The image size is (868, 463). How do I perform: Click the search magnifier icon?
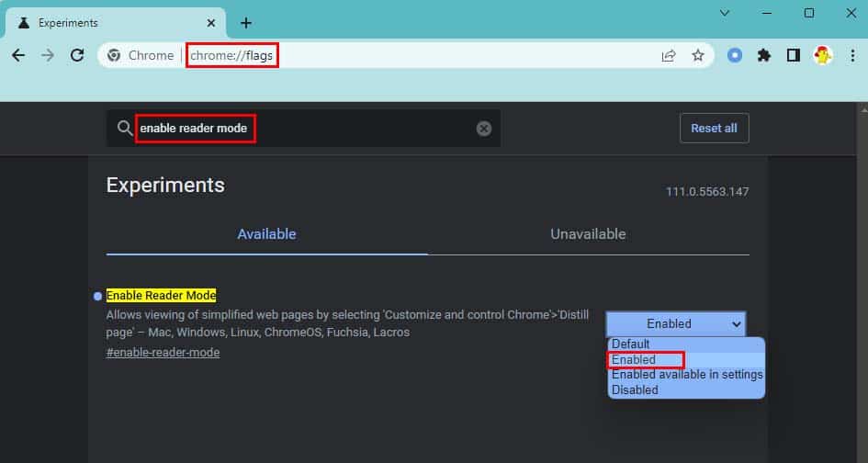125,128
